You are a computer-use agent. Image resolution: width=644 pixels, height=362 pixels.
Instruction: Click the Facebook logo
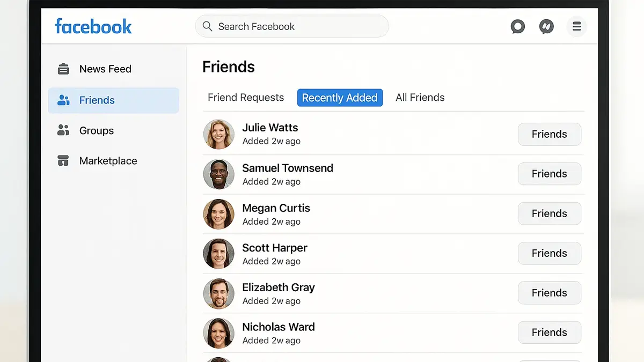pyautogui.click(x=93, y=26)
